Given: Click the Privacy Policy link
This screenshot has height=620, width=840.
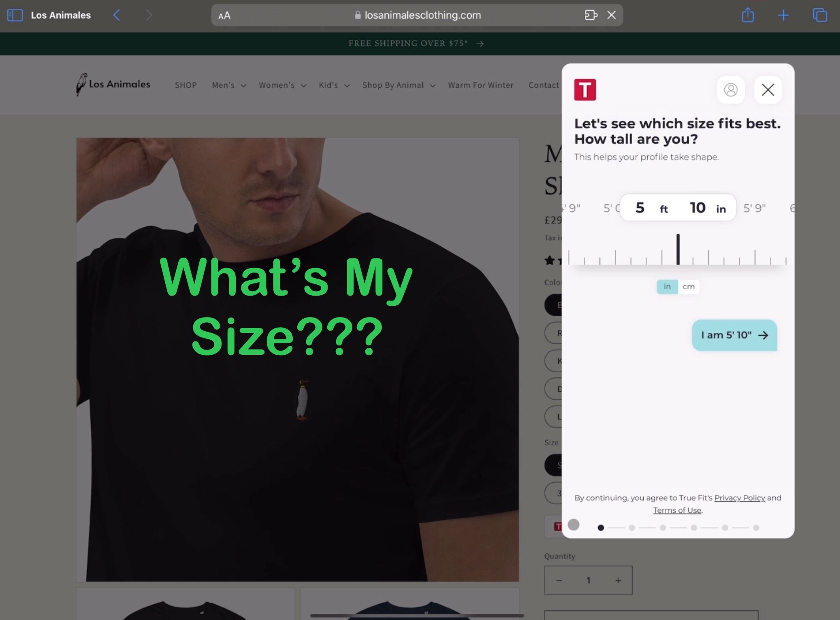Looking at the screenshot, I should tap(740, 498).
